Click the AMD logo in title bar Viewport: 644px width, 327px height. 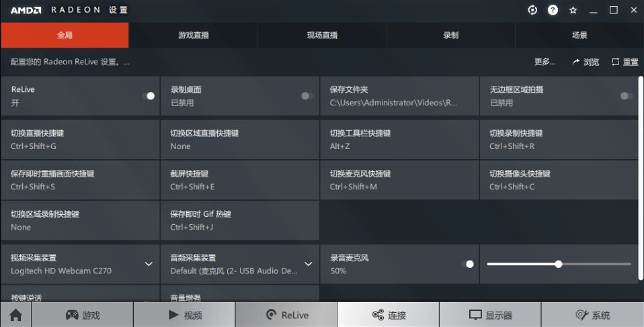26,10
